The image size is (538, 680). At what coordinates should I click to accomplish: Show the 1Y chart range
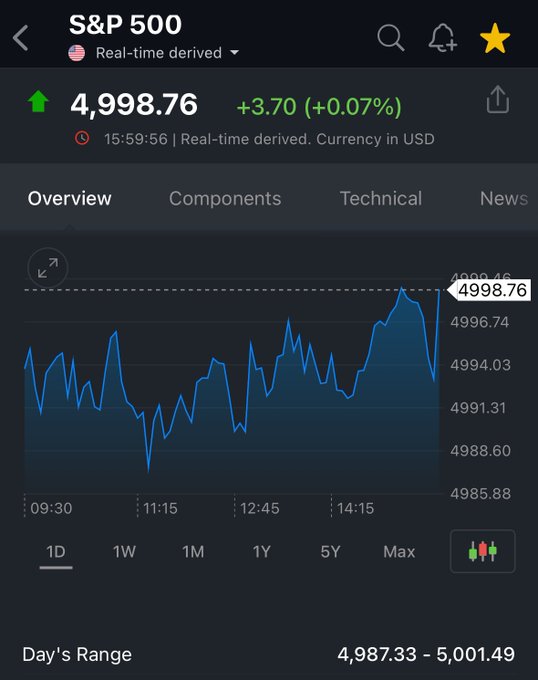tap(262, 552)
